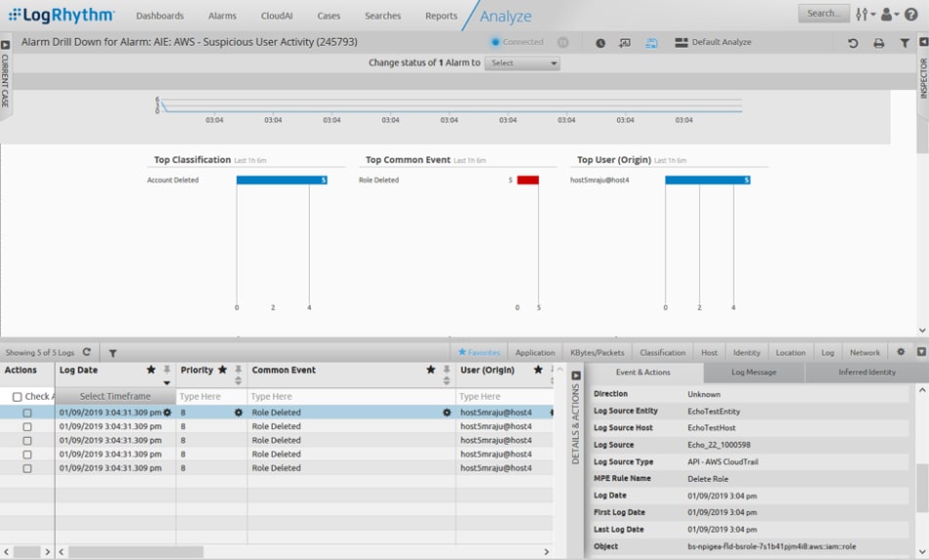Click the funnel filter icon in page toolbar
Viewport: 929px width, 560px height.
tap(905, 43)
